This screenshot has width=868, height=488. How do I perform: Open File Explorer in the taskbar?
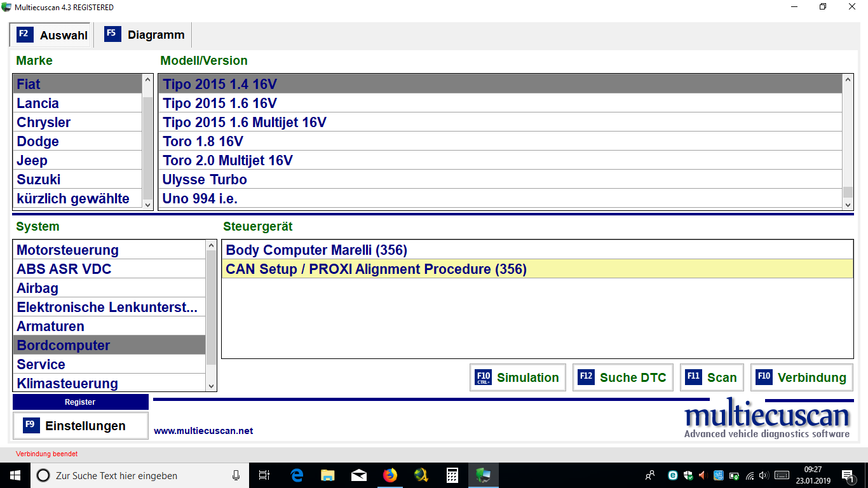[x=328, y=475]
